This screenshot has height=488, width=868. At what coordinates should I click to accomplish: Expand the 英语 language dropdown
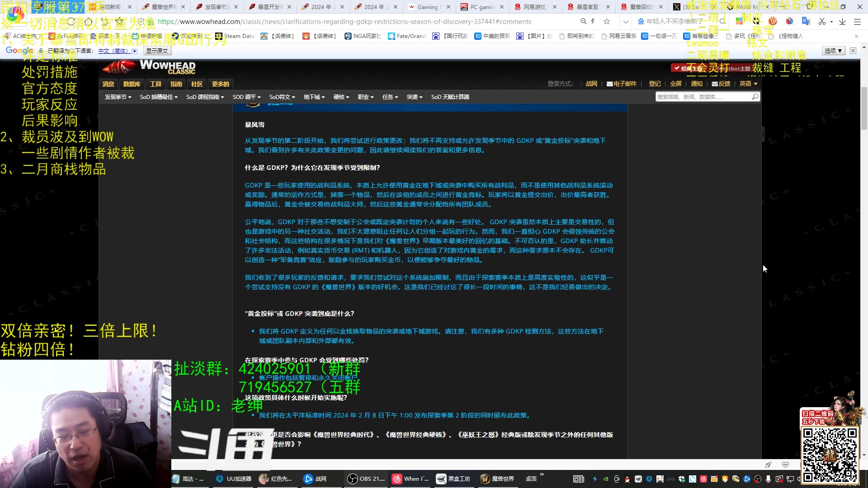tap(749, 84)
